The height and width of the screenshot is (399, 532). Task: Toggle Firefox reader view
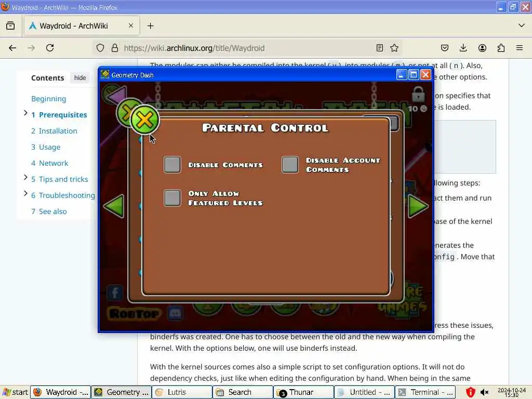(x=380, y=48)
